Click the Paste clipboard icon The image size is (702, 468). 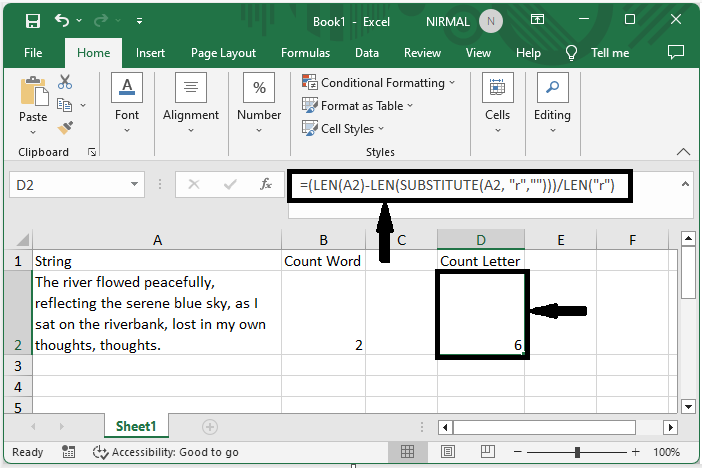tap(33, 91)
